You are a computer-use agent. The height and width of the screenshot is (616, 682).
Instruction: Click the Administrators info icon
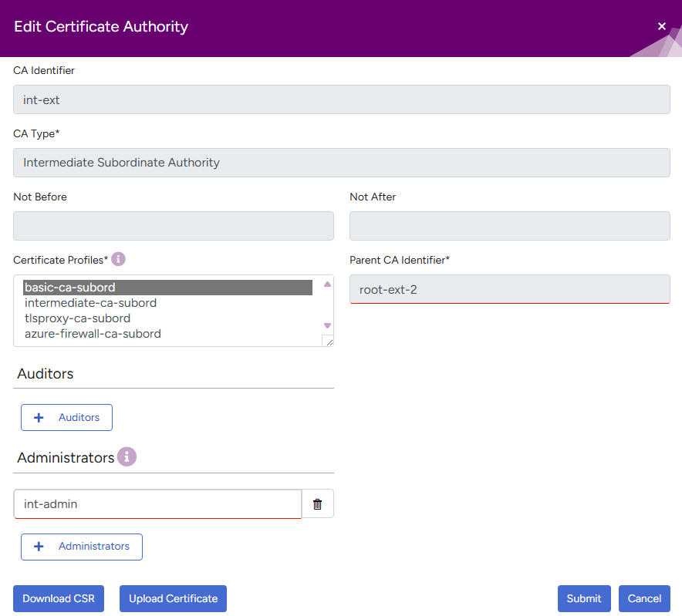click(x=127, y=456)
